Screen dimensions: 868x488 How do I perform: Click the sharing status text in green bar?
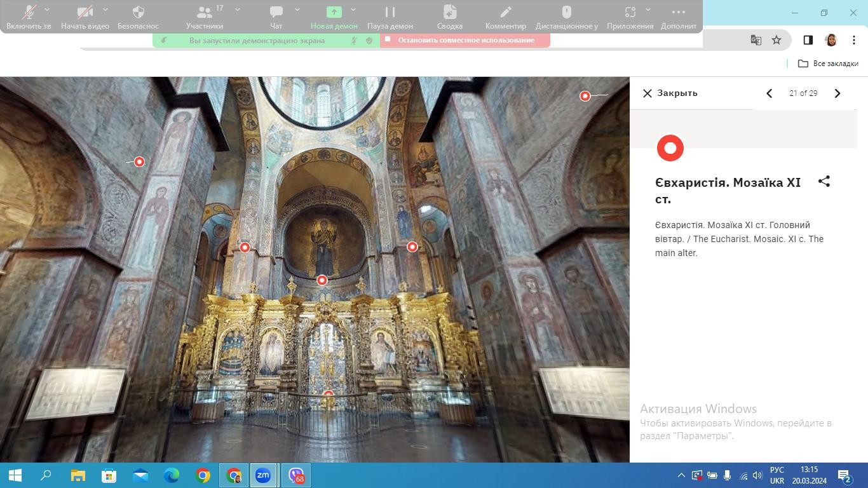point(257,40)
